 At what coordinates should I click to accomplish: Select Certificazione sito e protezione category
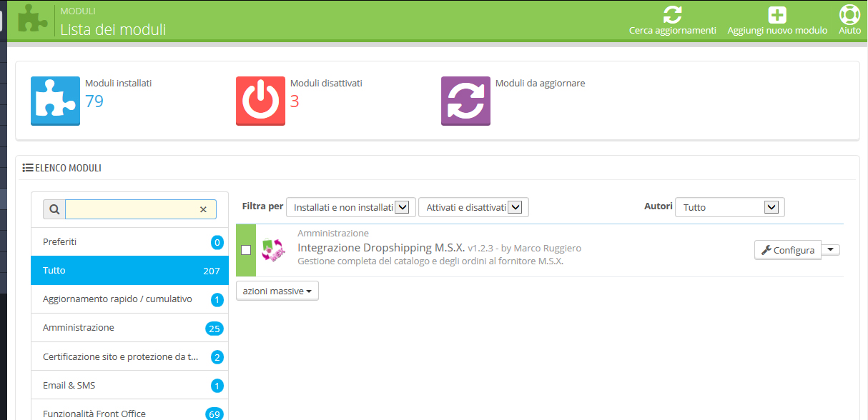(x=129, y=356)
